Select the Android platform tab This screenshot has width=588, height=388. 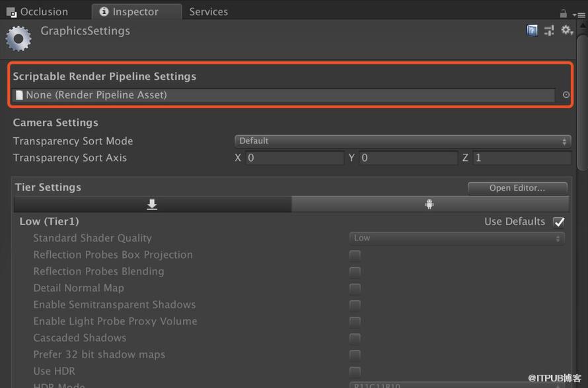click(430, 205)
